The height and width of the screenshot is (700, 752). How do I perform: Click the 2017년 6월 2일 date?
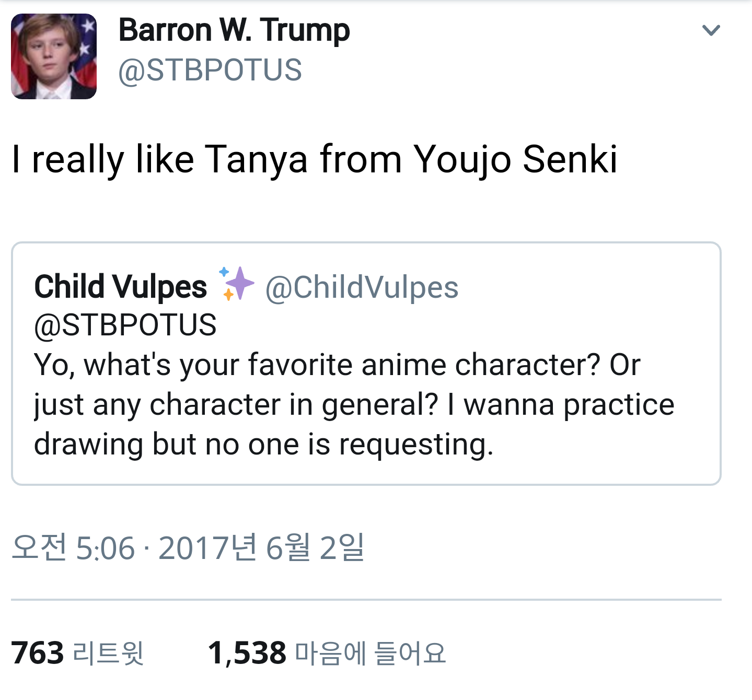[261, 548]
